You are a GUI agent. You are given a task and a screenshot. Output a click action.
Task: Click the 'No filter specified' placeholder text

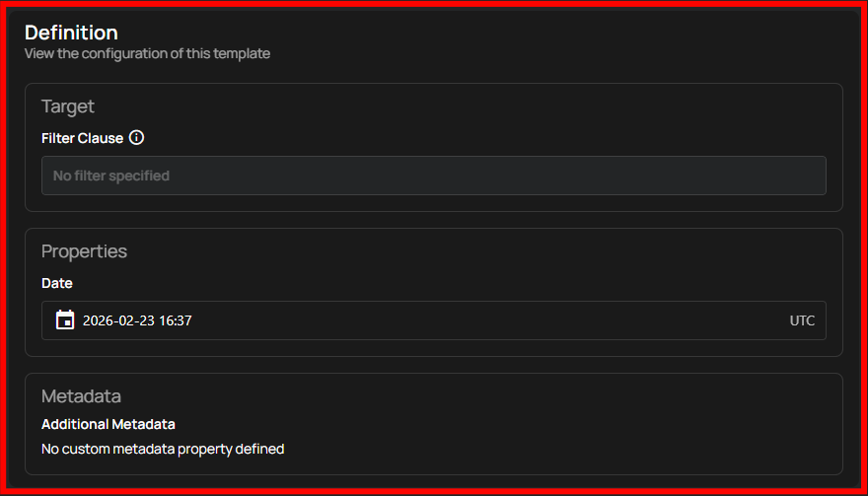click(111, 176)
